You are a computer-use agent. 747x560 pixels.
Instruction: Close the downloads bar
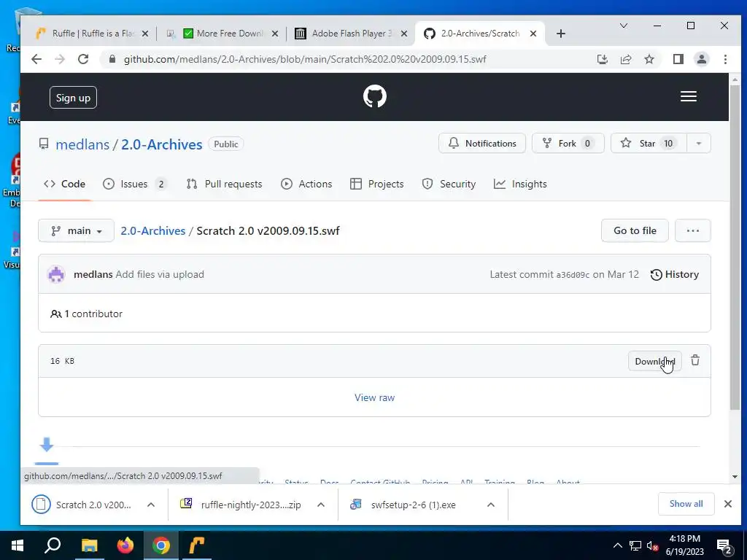(x=727, y=504)
